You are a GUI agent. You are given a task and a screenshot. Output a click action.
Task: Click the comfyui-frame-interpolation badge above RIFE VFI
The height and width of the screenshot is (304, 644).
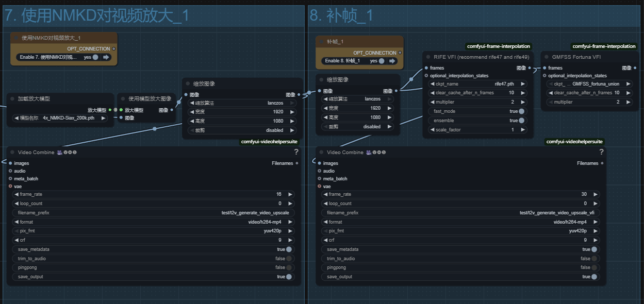point(498,46)
